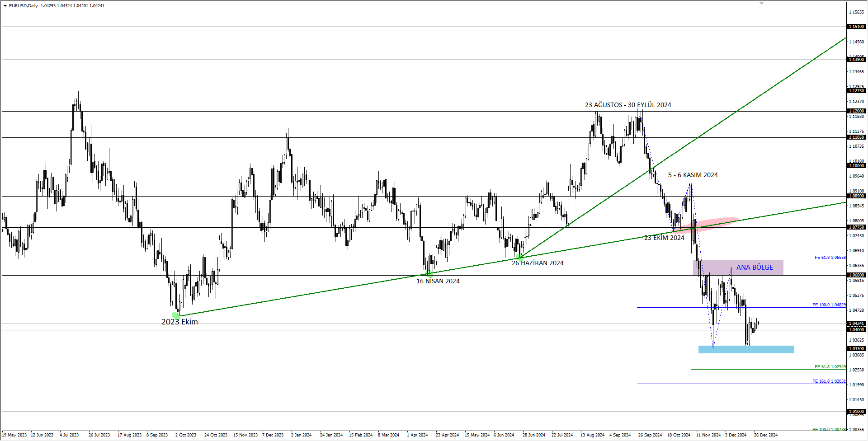
Task: Click the 'EURUSD,Daily' symbol title text
Action: 24,6
